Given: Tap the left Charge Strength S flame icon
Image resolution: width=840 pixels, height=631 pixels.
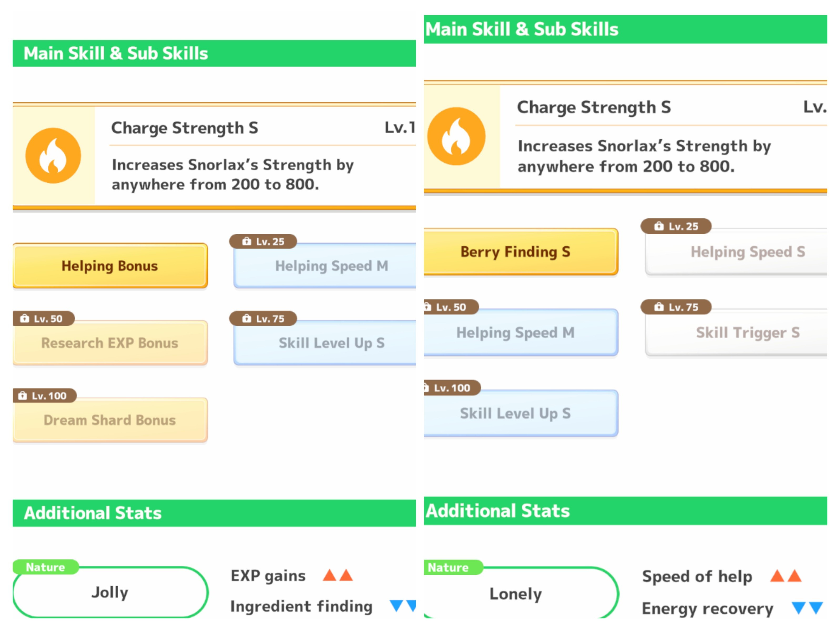Looking at the screenshot, I should click(53, 156).
